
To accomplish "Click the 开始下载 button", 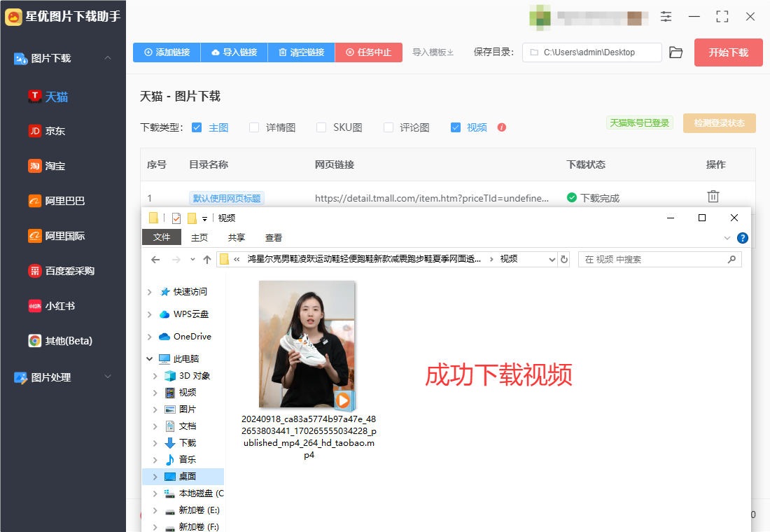I will [728, 52].
